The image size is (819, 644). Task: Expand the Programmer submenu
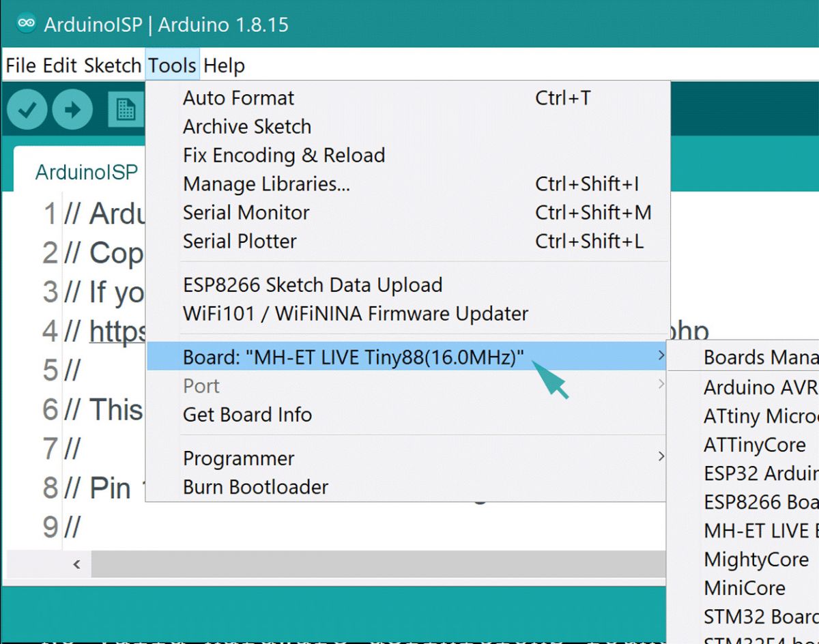(659, 458)
